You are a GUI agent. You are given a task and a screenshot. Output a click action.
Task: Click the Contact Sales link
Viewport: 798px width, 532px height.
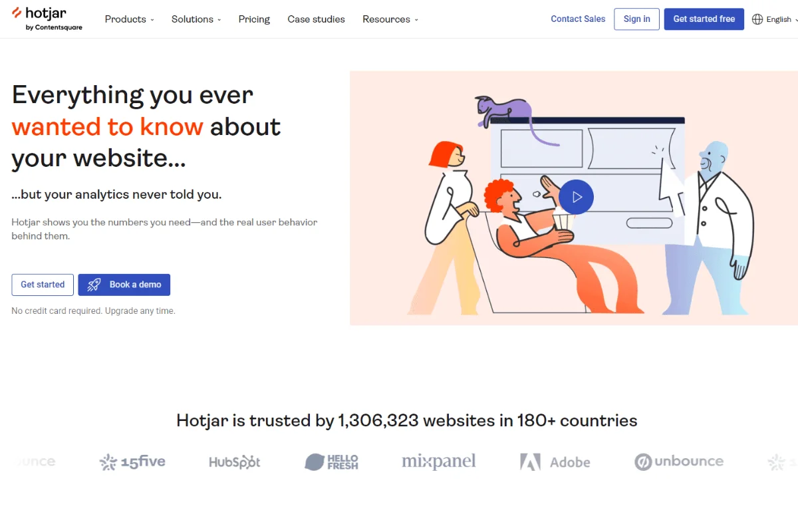pyautogui.click(x=577, y=19)
